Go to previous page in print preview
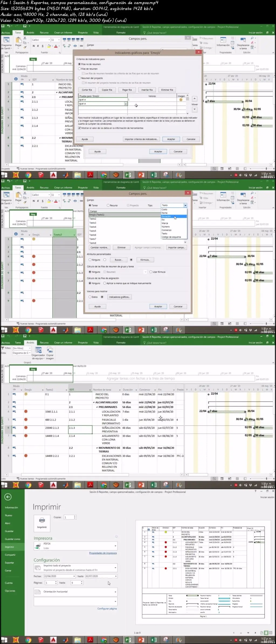Image resolution: width=276 pixels, height=644 pixels. click(x=233, y=633)
